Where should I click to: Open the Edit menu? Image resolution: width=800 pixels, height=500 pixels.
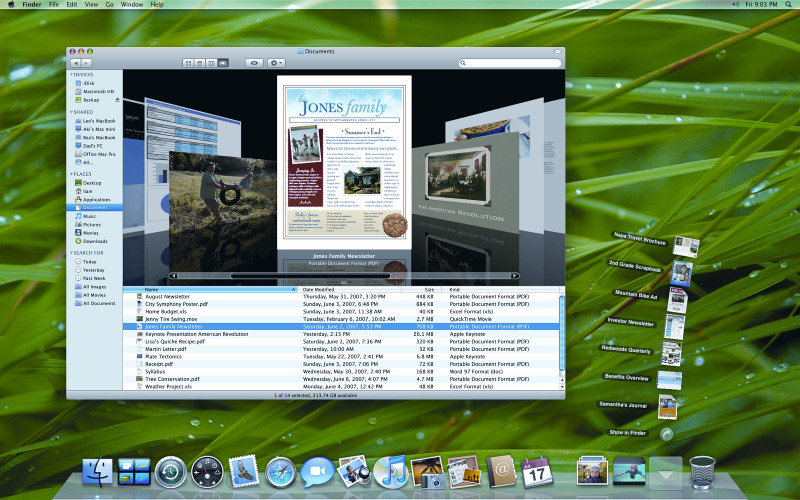72,4
